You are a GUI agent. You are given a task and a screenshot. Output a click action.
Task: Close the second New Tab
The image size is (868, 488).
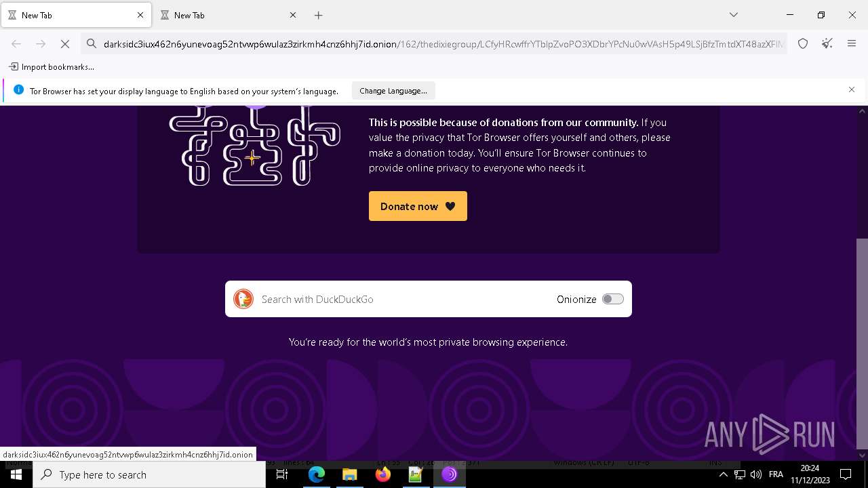[293, 15]
